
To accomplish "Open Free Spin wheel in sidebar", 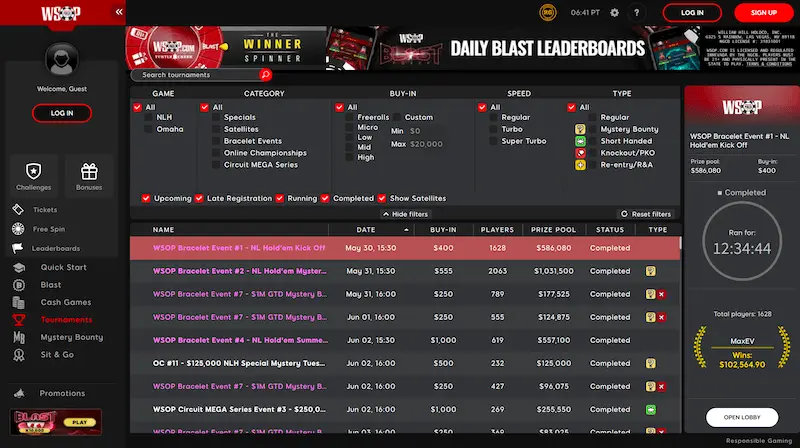I will (40, 229).
